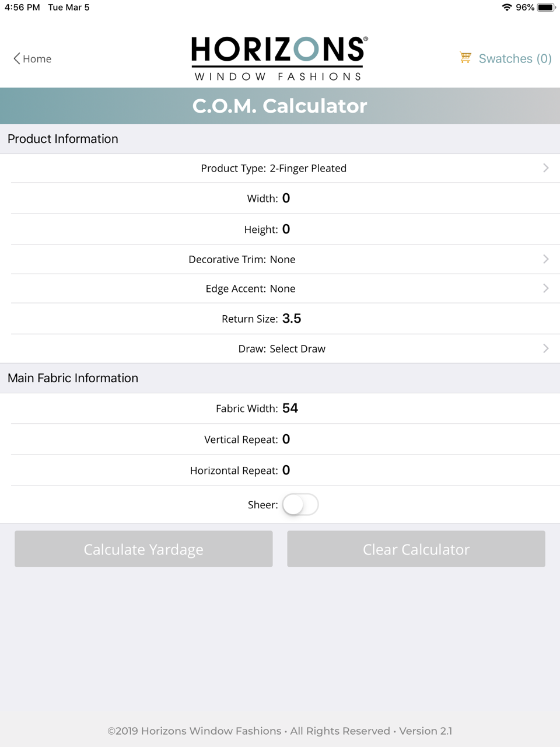The image size is (560, 747).
Task: Toggle the Sheer switch on
Action: pos(300,504)
